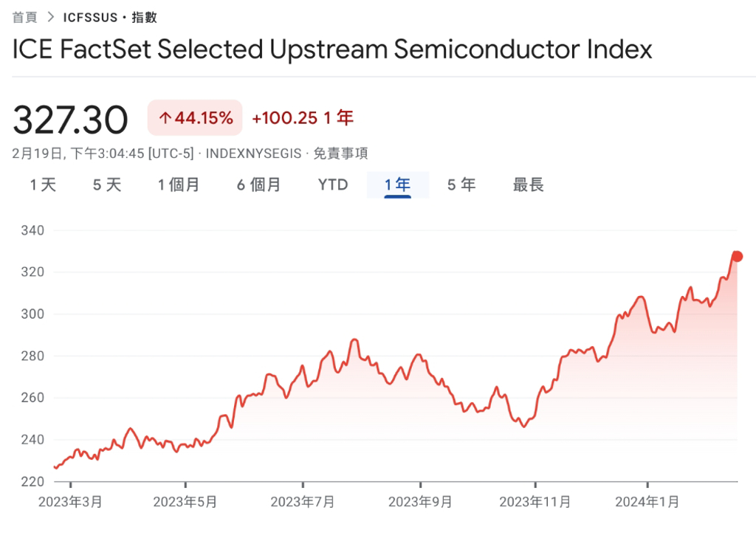Select the YTD range tab
The height and width of the screenshot is (538, 756).
[x=333, y=184]
